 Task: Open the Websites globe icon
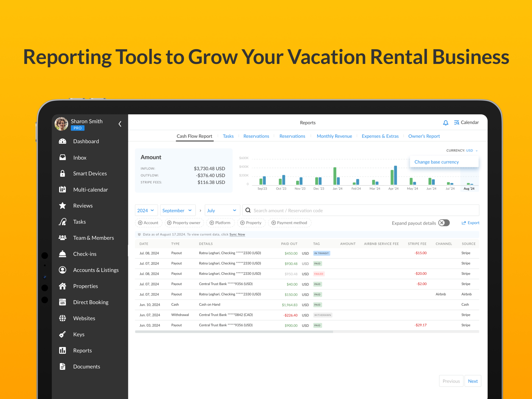[x=63, y=318]
